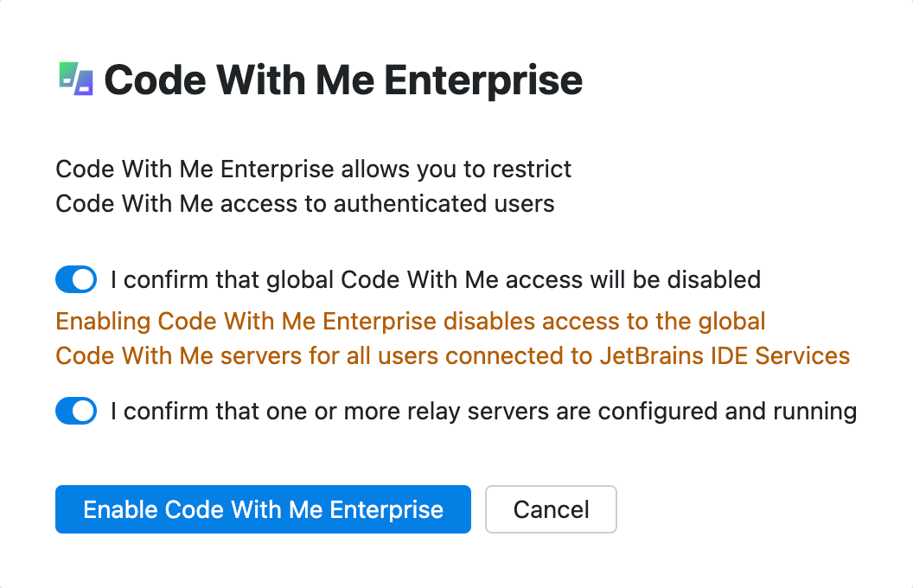The height and width of the screenshot is (588, 913).
Task: Click the "allows you to restrict" description line
Action: [x=314, y=169]
